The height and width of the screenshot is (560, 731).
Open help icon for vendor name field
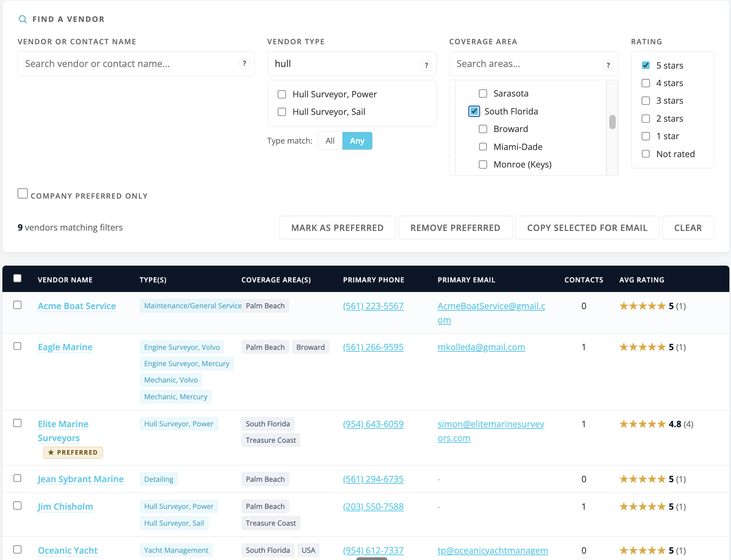(244, 63)
